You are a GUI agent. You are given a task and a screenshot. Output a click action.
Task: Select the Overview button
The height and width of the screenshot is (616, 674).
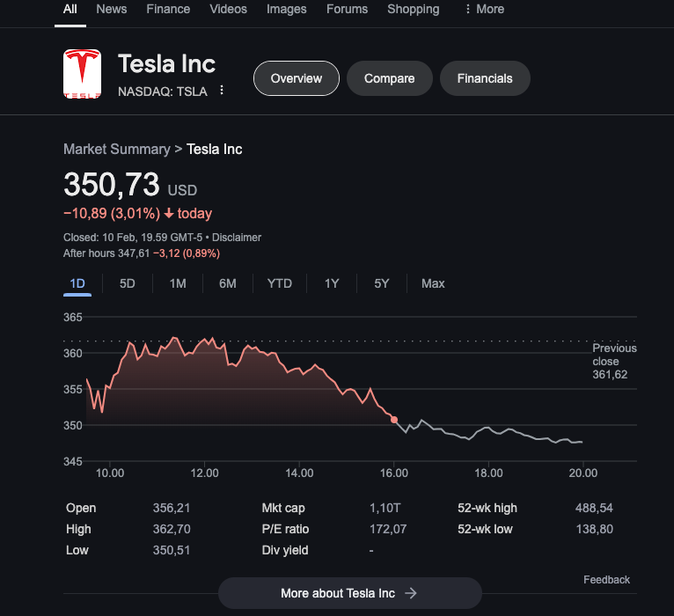click(x=297, y=78)
